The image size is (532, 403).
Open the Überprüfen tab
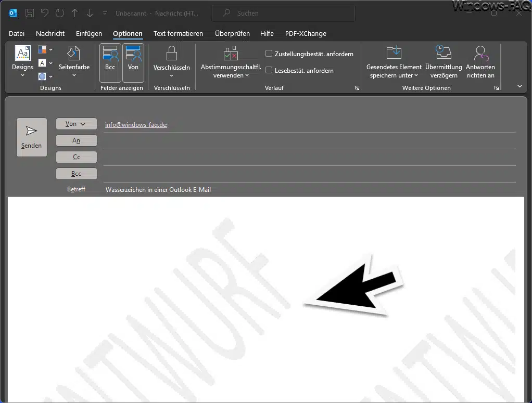[x=232, y=34]
